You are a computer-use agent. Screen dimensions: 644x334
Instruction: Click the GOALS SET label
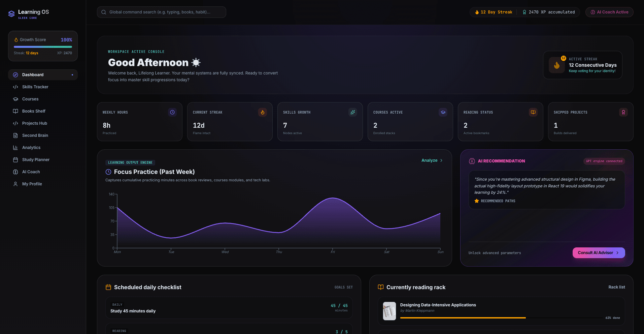343,287
